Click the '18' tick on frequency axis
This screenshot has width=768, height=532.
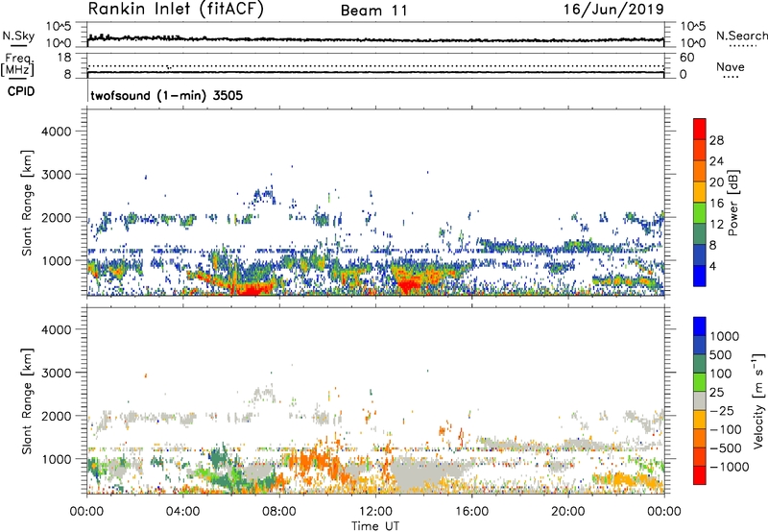63,58
